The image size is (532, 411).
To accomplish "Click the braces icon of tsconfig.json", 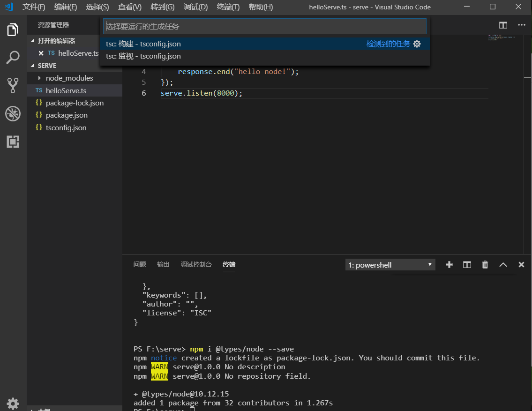I will pyautogui.click(x=39, y=127).
